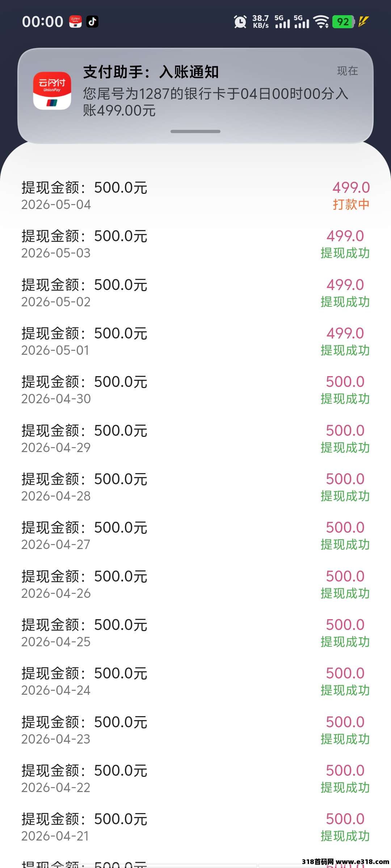Open the notification message about card 1287
391x868 pixels.
click(216, 102)
